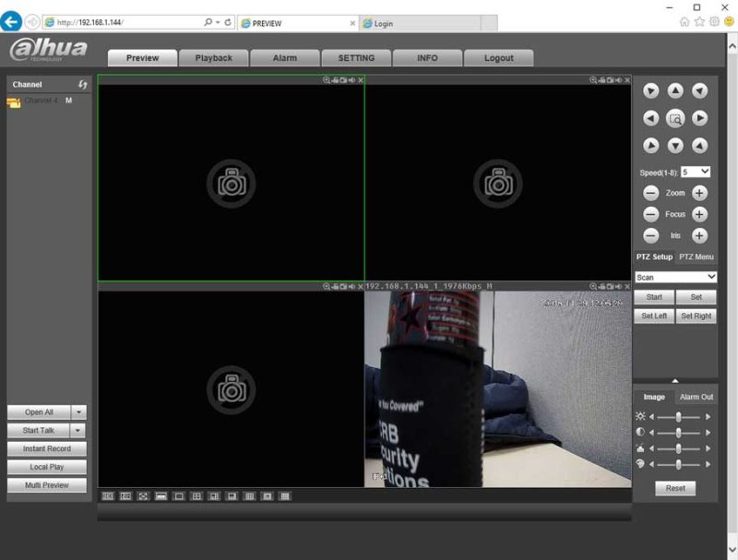
Task: Switch to the Playback tab
Action: (x=214, y=57)
